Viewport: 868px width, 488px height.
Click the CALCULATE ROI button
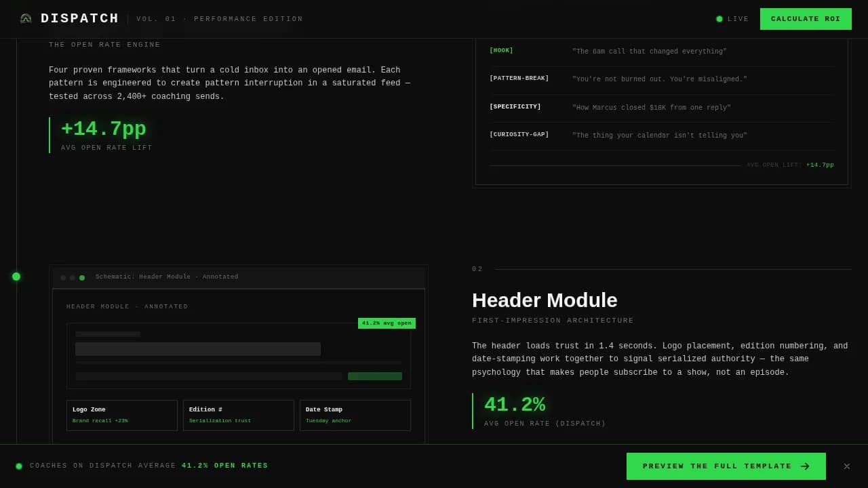click(806, 19)
